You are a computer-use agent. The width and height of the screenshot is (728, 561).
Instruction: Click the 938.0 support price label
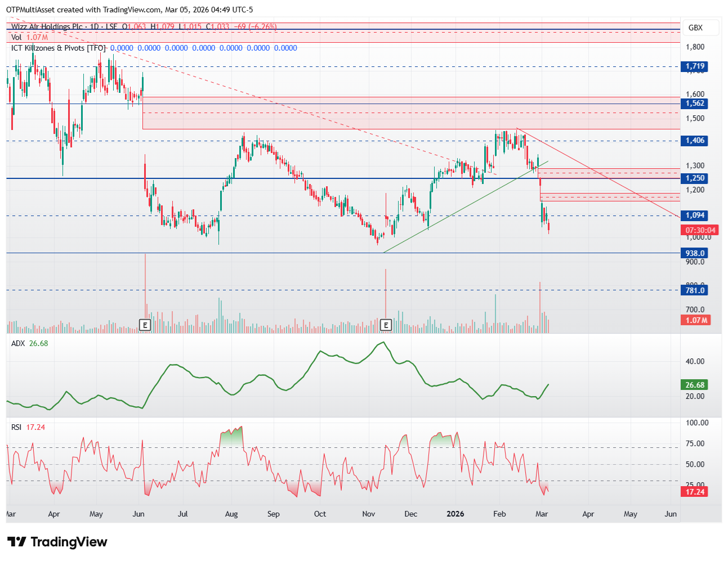[695, 253]
